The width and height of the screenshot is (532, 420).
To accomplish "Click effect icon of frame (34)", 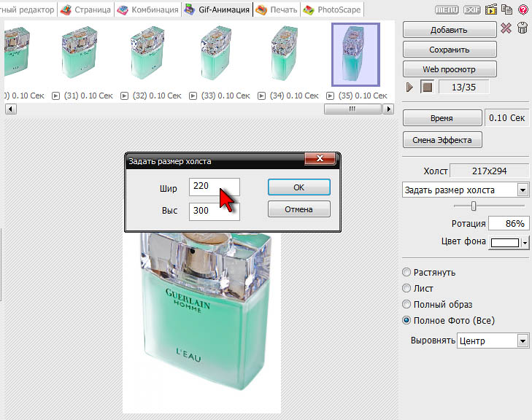I will [261, 96].
